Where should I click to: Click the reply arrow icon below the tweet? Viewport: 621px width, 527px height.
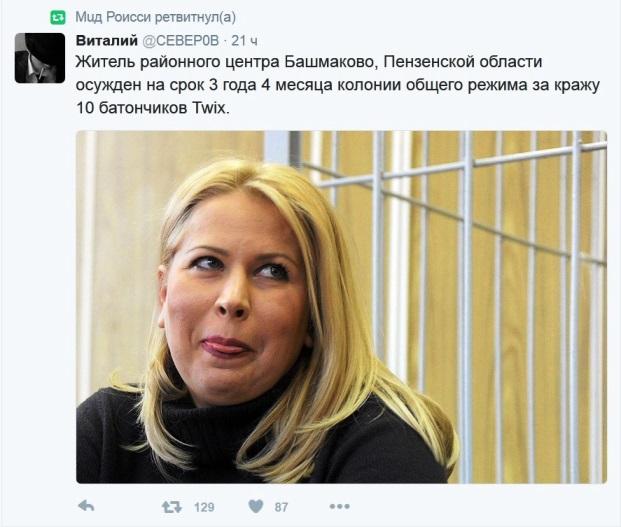[86, 506]
